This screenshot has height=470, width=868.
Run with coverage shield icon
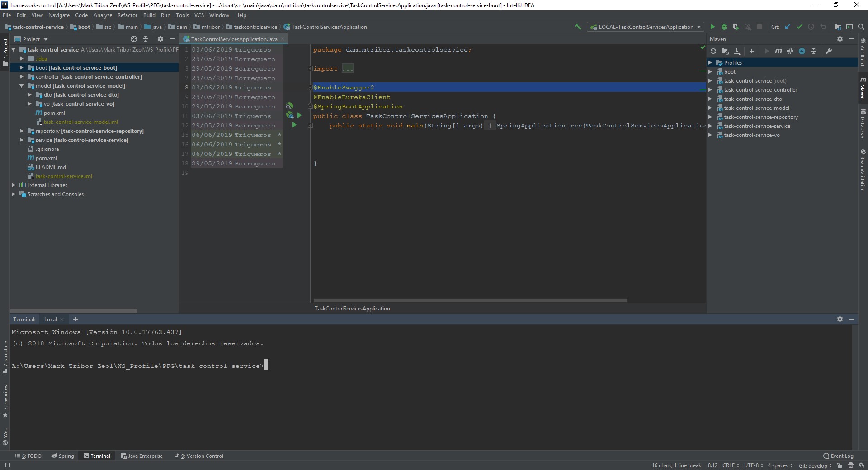pyautogui.click(x=736, y=27)
